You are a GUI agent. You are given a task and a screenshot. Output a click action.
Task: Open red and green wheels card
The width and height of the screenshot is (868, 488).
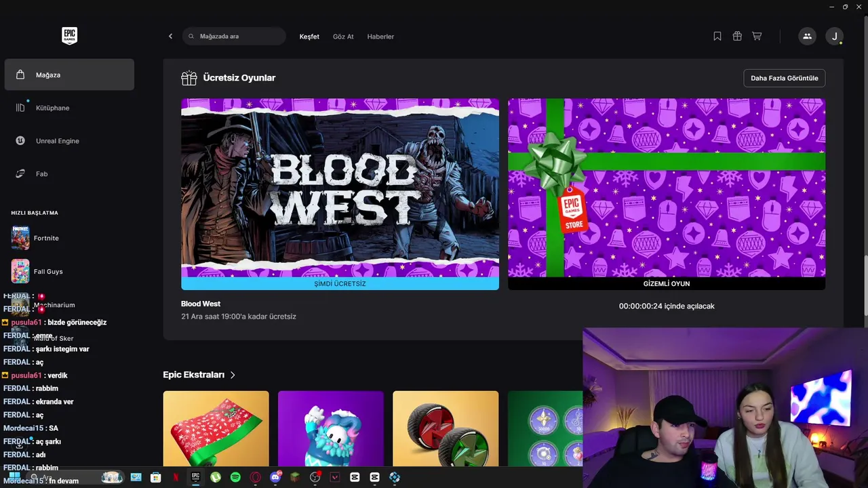(x=446, y=428)
